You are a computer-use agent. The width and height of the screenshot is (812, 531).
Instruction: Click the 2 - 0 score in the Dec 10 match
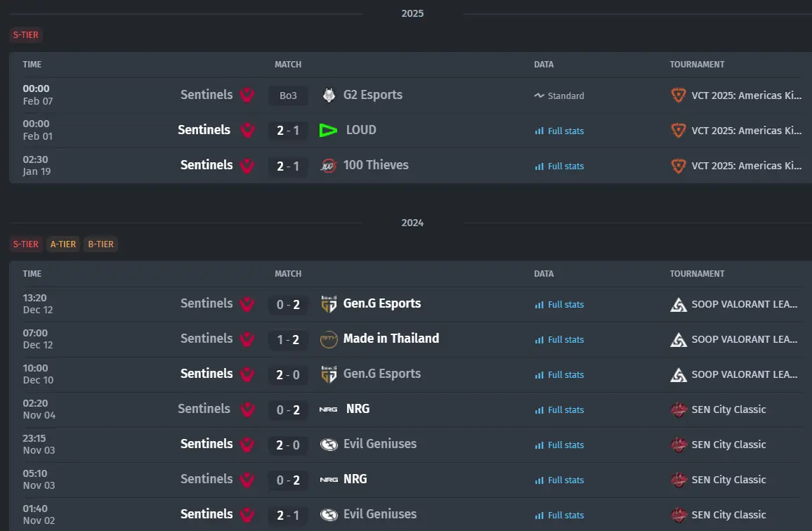pyautogui.click(x=288, y=374)
